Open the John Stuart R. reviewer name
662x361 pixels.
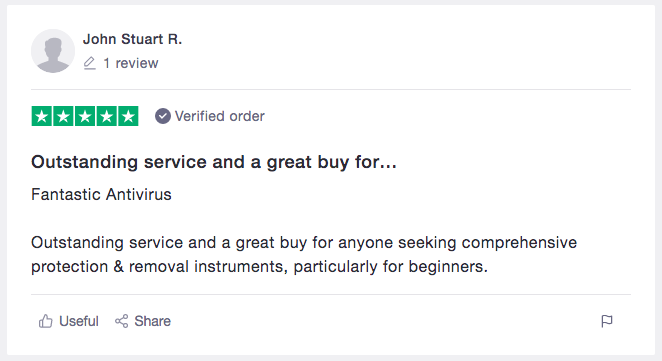[x=132, y=39]
